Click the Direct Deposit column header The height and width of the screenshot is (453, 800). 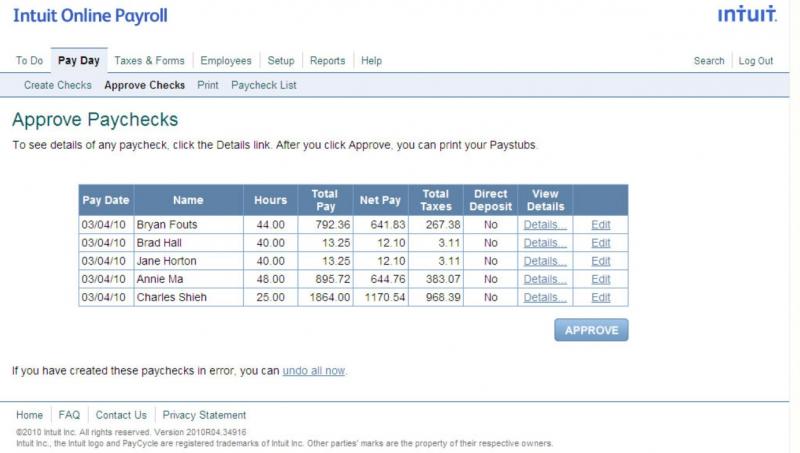(490, 200)
